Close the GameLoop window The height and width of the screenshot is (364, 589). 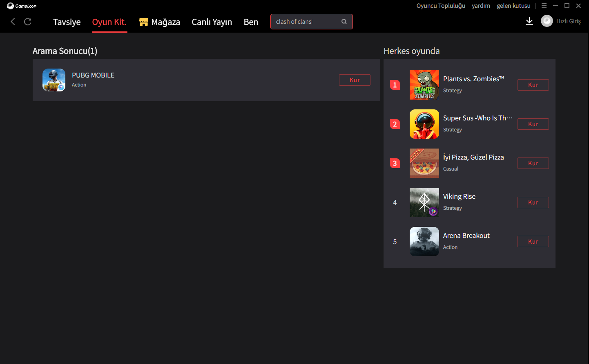click(578, 6)
